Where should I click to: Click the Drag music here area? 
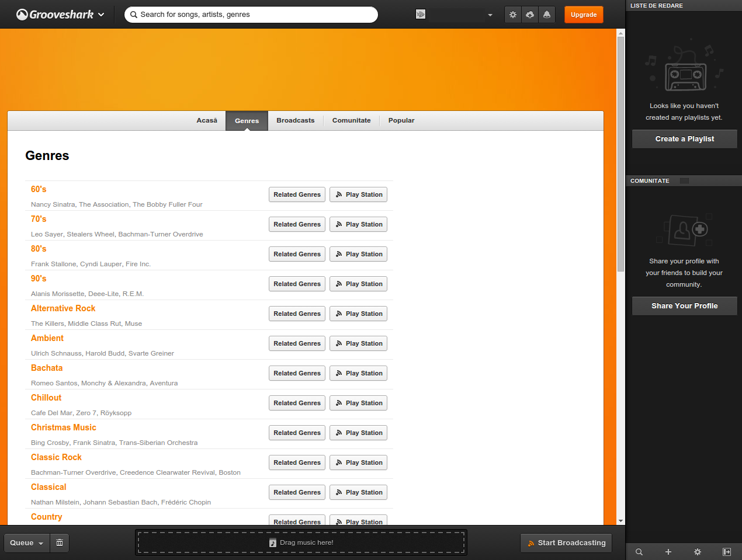point(301,542)
